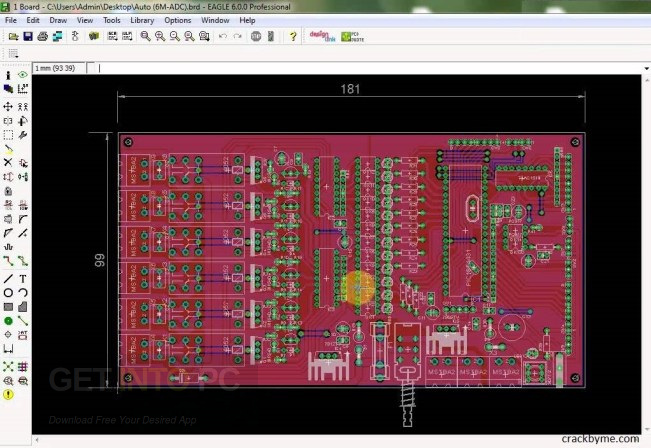The height and width of the screenshot is (448, 651).
Task: Click the Undo arrow icon
Action: click(x=223, y=37)
